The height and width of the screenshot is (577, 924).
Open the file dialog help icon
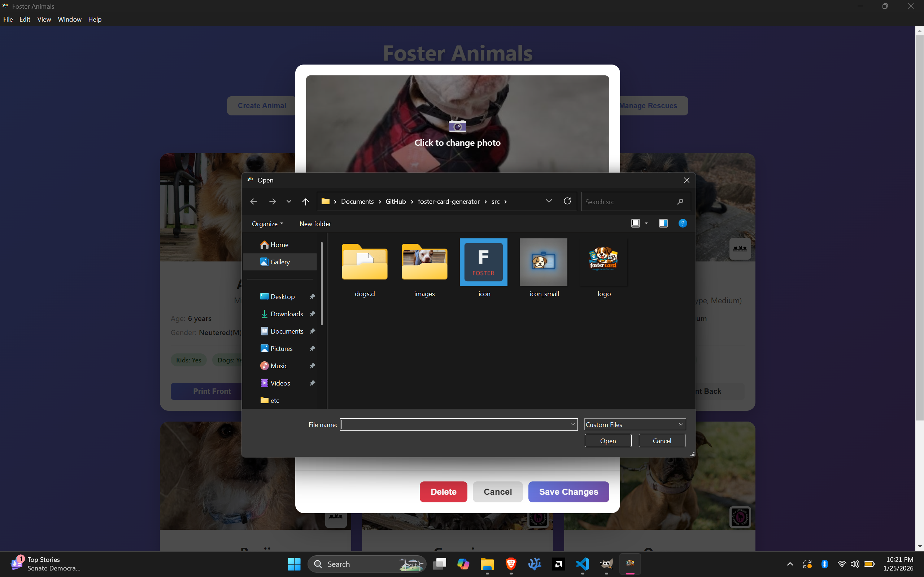pyautogui.click(x=682, y=223)
